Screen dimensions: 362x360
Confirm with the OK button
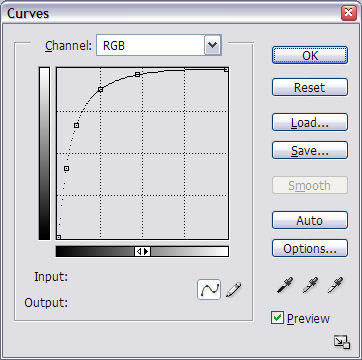[310, 55]
